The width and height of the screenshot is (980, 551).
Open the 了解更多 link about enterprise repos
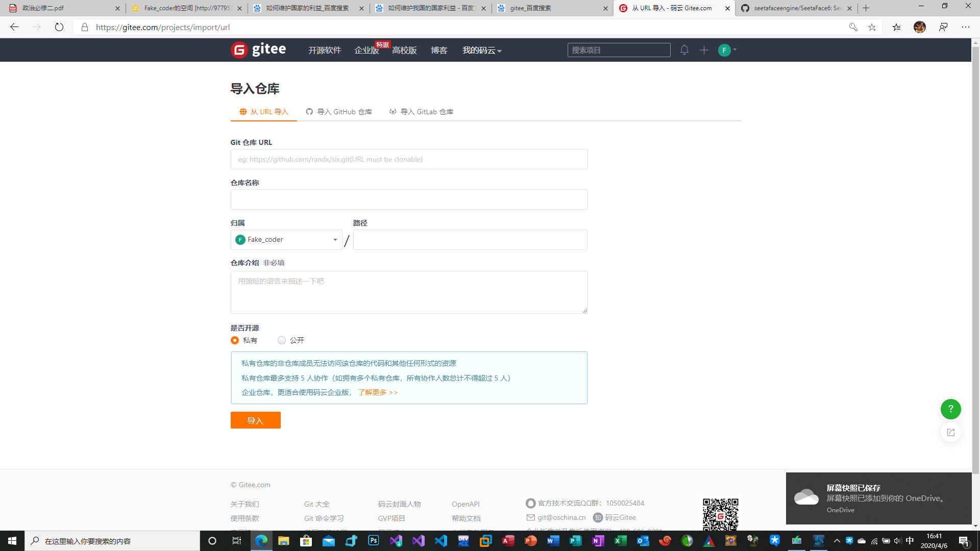377,392
